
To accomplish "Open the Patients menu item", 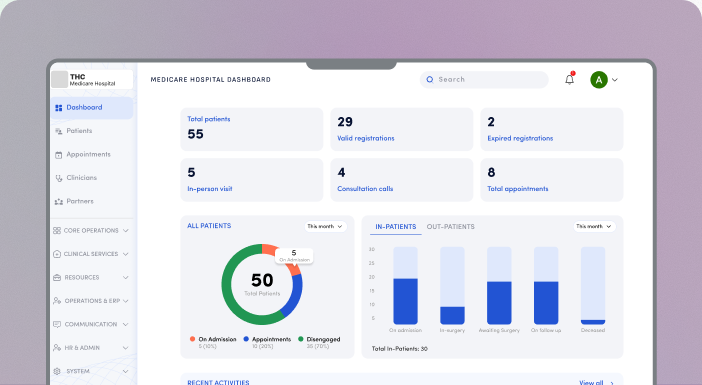I will [x=92, y=131].
